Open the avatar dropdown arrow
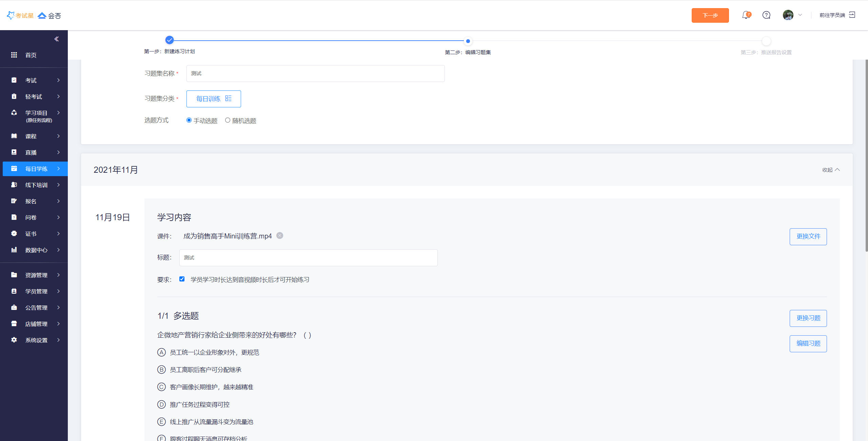The image size is (868, 441). (800, 15)
